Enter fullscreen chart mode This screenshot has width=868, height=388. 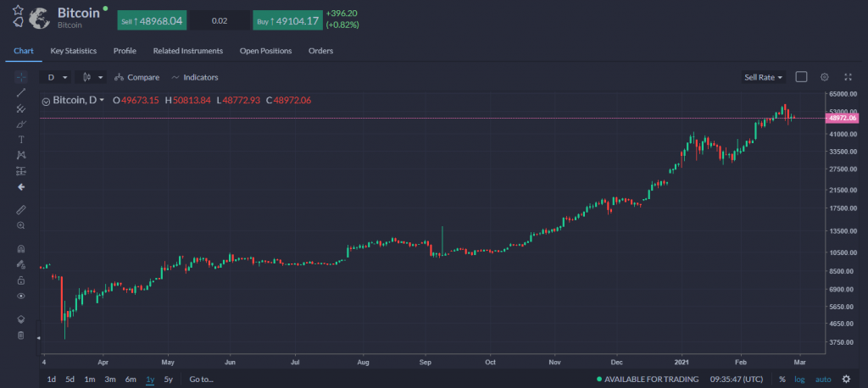pos(848,77)
